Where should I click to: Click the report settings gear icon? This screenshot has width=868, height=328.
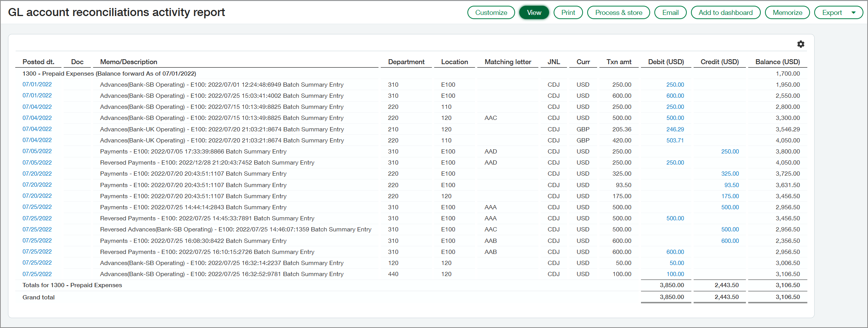tap(800, 44)
